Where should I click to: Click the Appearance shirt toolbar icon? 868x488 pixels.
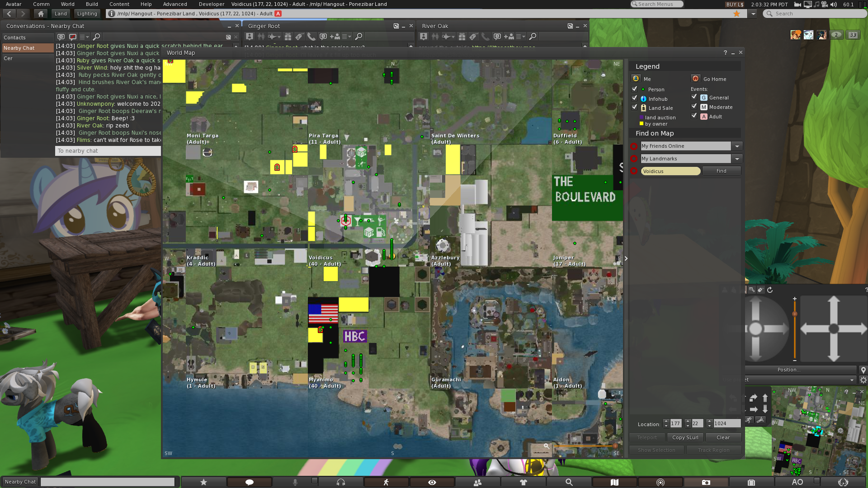[x=523, y=482]
